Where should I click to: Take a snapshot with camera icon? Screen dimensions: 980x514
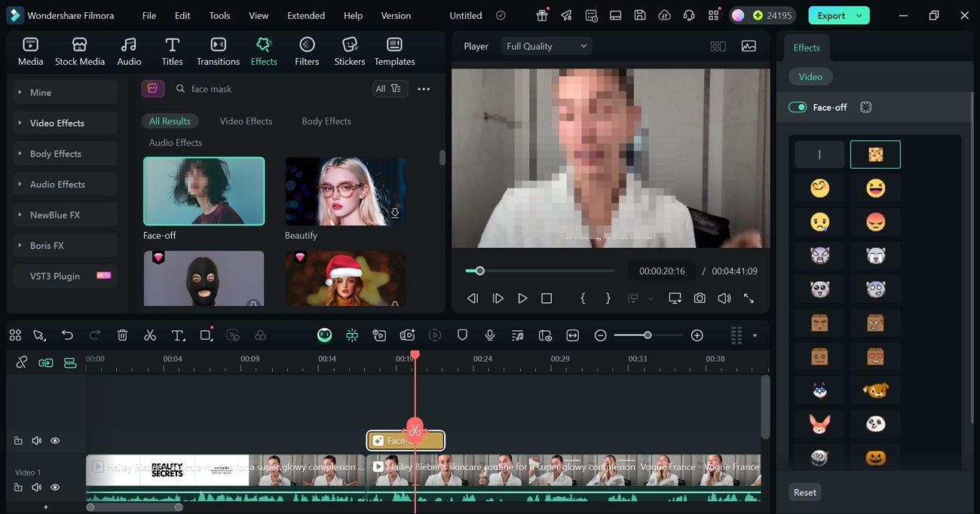700,298
